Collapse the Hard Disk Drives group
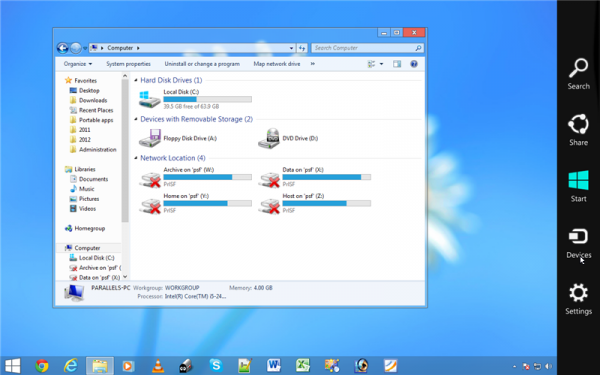 coord(136,80)
